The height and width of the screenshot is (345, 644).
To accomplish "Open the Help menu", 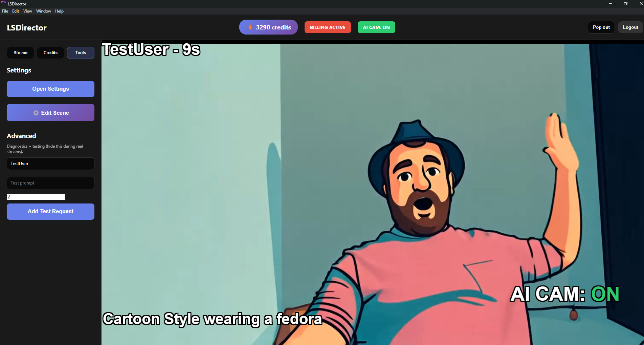I will pyautogui.click(x=59, y=11).
